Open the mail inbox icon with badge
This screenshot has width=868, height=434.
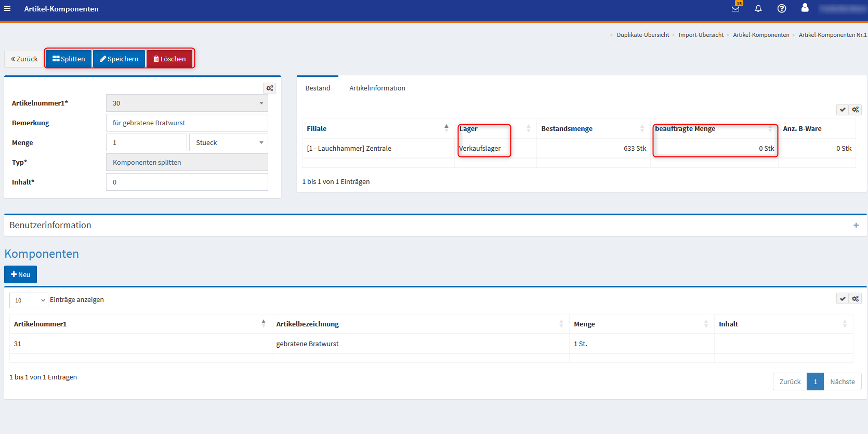pos(735,8)
